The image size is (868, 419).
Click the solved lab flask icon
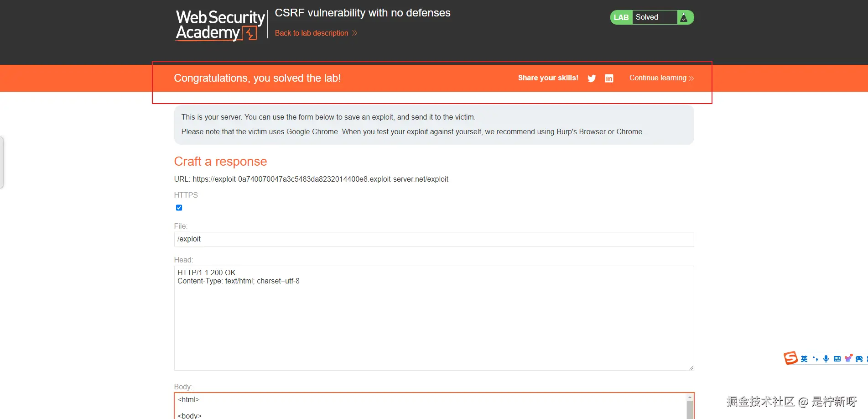coord(684,17)
